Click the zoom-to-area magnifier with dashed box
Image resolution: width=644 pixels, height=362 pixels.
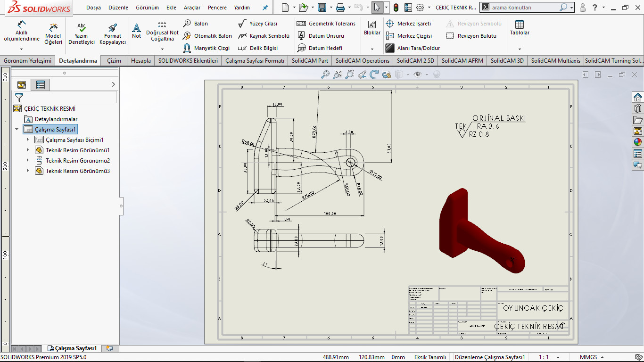pos(350,74)
